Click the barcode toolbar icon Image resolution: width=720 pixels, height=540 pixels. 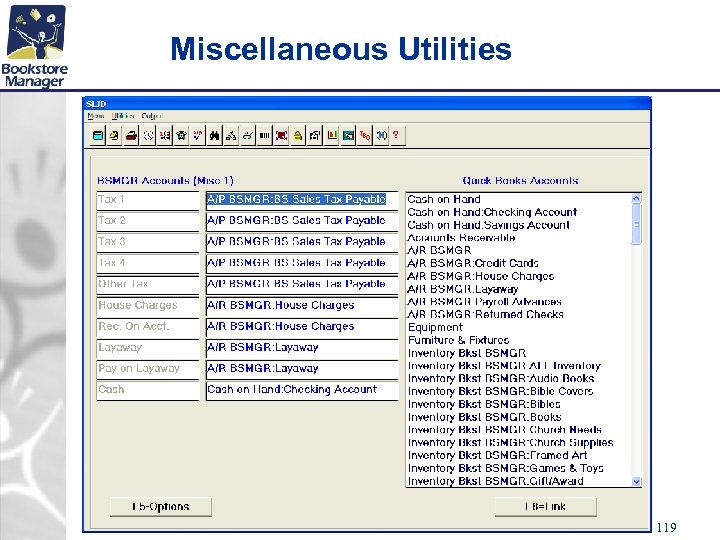point(264,135)
